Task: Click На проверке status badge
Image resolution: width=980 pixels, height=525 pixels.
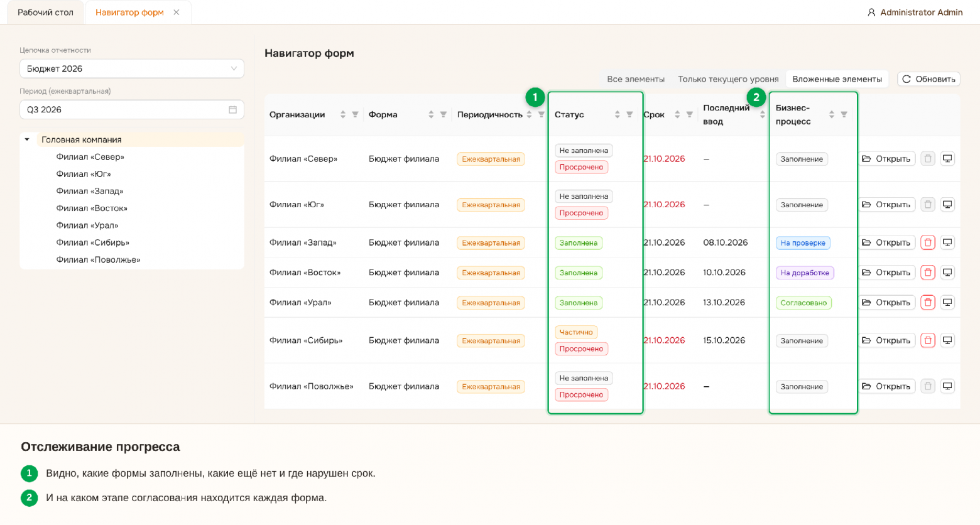Action: [x=803, y=243]
